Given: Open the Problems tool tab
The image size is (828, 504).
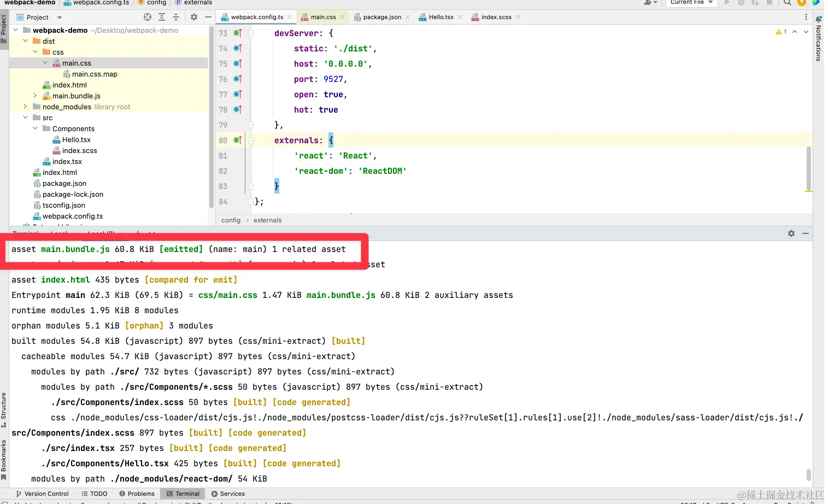Looking at the screenshot, I should (x=137, y=494).
